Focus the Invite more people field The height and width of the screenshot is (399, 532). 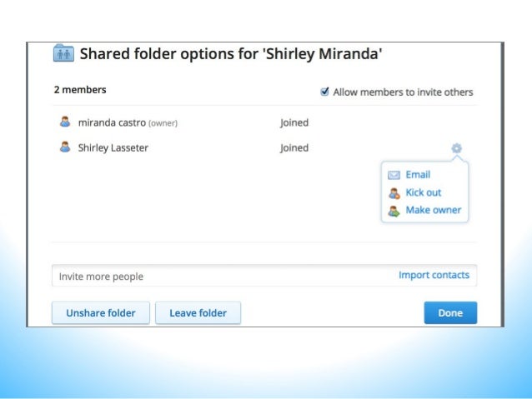point(264,276)
